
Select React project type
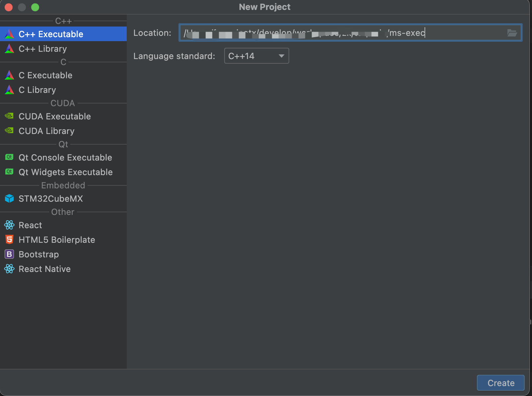[x=63, y=225]
